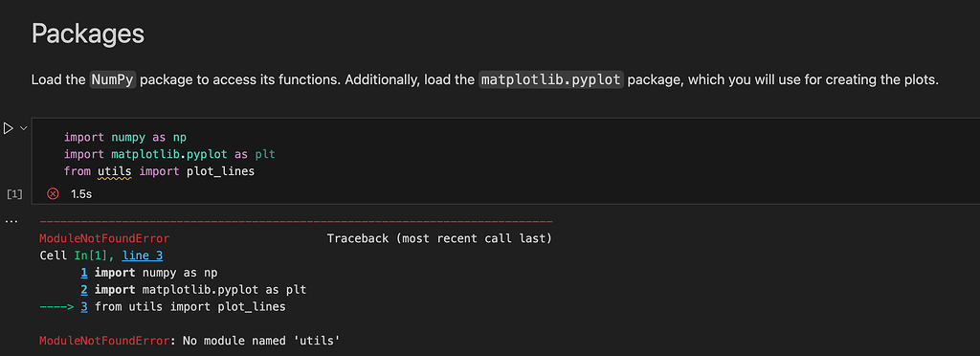Place cursor on "import numpy as np" line
The height and width of the screenshot is (356, 980).
coord(125,137)
